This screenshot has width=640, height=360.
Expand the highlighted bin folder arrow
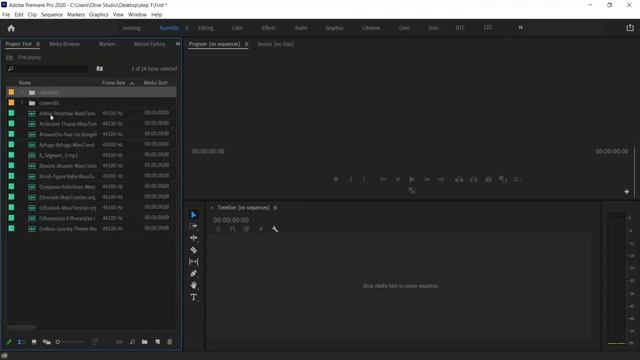[22, 92]
